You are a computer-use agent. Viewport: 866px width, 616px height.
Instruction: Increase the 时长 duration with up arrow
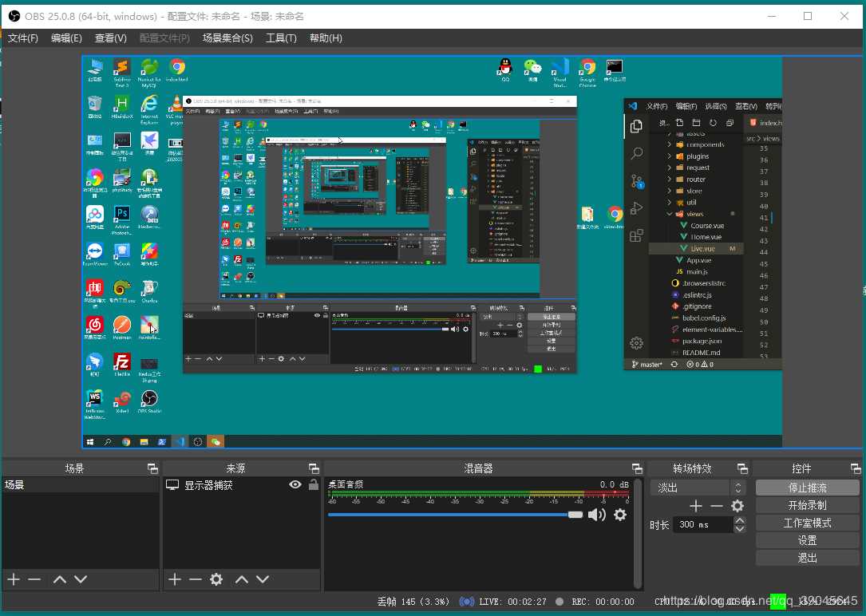pyautogui.click(x=740, y=521)
